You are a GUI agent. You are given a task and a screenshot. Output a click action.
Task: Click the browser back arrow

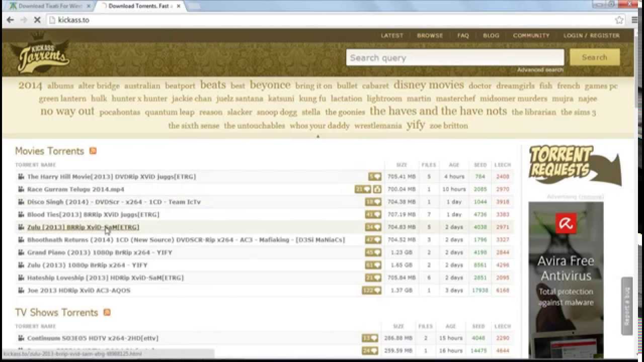[10, 20]
